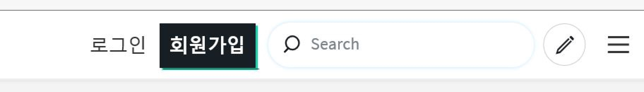Image resolution: width=644 pixels, height=92 pixels.
Task: Toggle the hamburger menu icon
Action: 619,45
